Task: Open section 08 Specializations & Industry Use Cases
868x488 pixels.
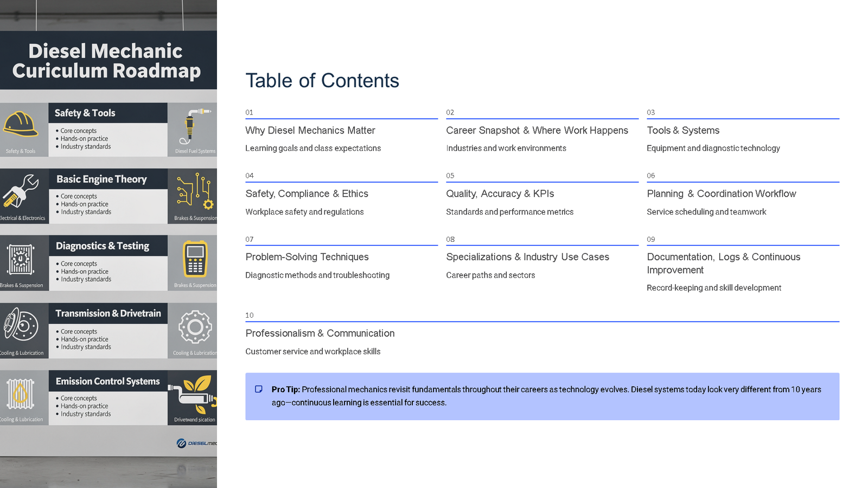Action: coord(527,256)
